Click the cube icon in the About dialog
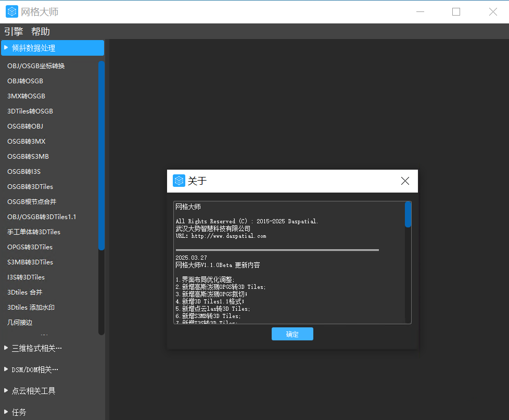This screenshot has height=420, width=509. 179,181
